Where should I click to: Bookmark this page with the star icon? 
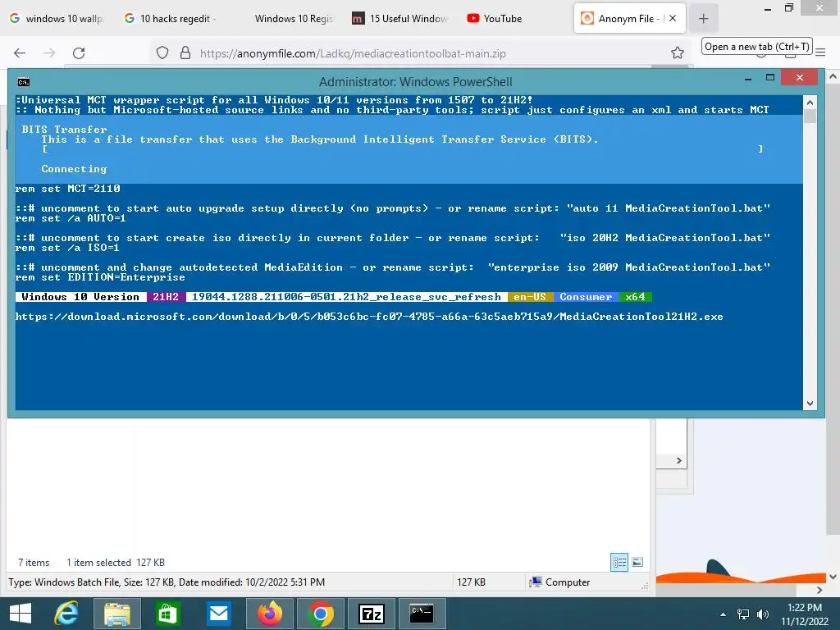(x=677, y=52)
